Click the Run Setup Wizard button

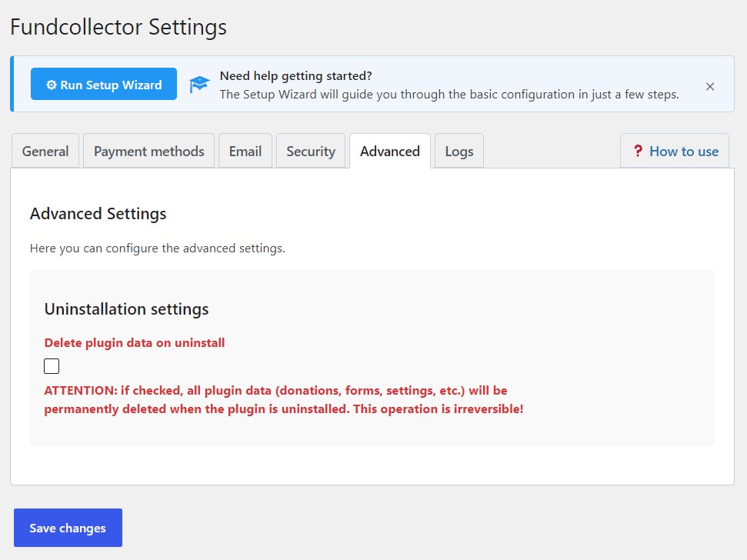click(103, 84)
